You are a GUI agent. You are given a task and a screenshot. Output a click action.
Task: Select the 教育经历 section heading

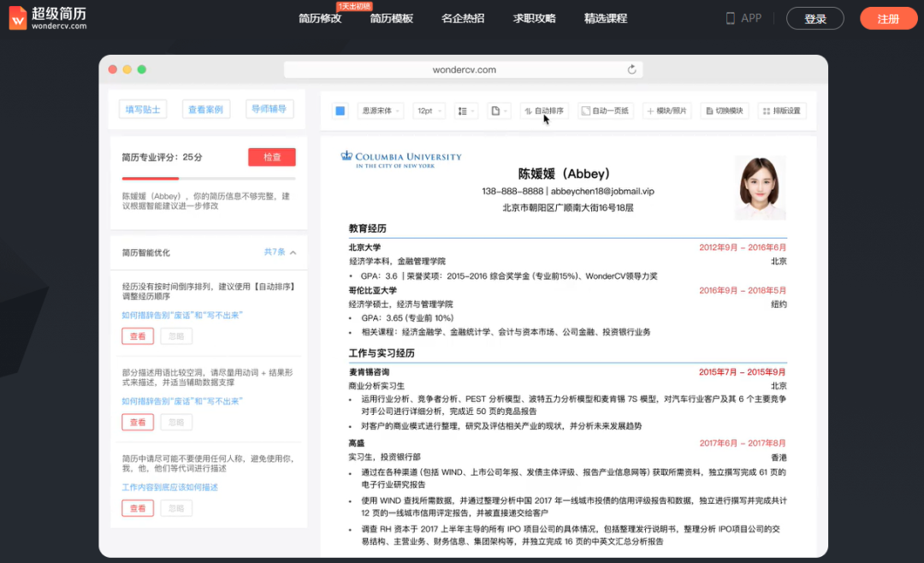tap(368, 228)
